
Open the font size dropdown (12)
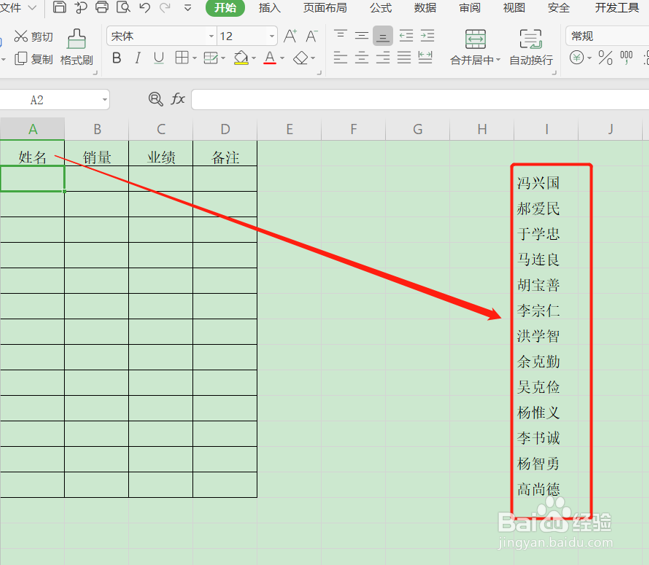[272, 36]
